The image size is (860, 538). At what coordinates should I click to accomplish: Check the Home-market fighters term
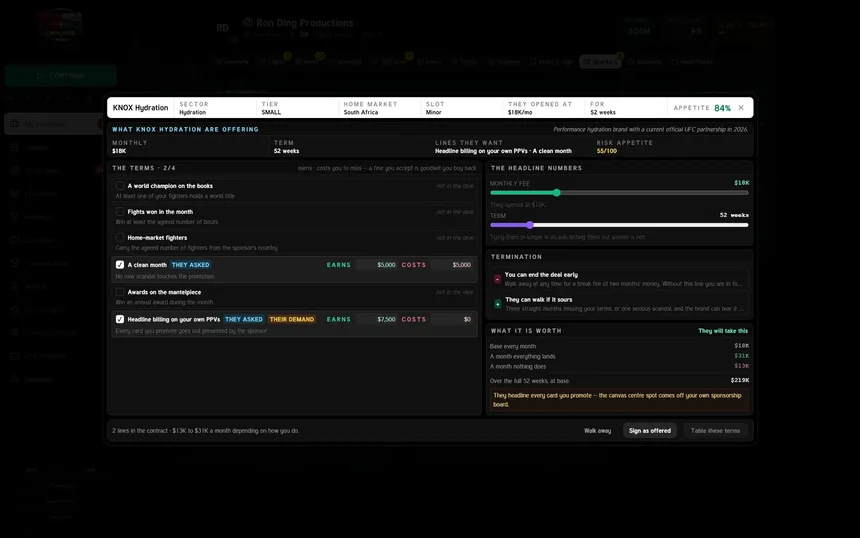(120, 237)
